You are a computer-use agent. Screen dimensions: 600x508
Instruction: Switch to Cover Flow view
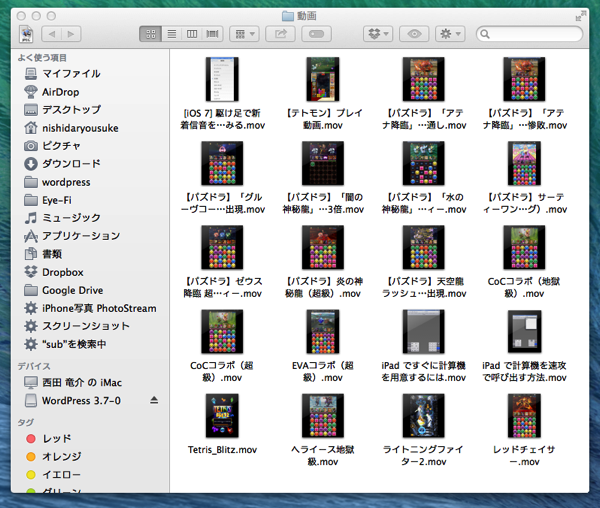(212, 34)
